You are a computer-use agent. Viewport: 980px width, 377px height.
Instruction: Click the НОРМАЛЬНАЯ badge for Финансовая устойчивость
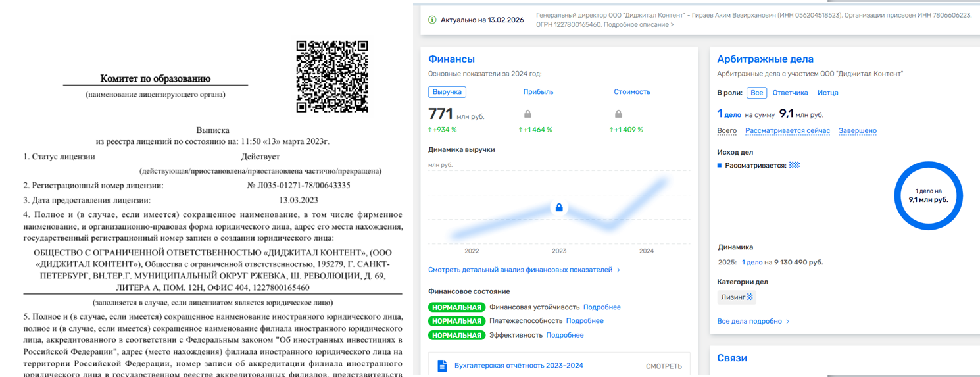pos(456,307)
